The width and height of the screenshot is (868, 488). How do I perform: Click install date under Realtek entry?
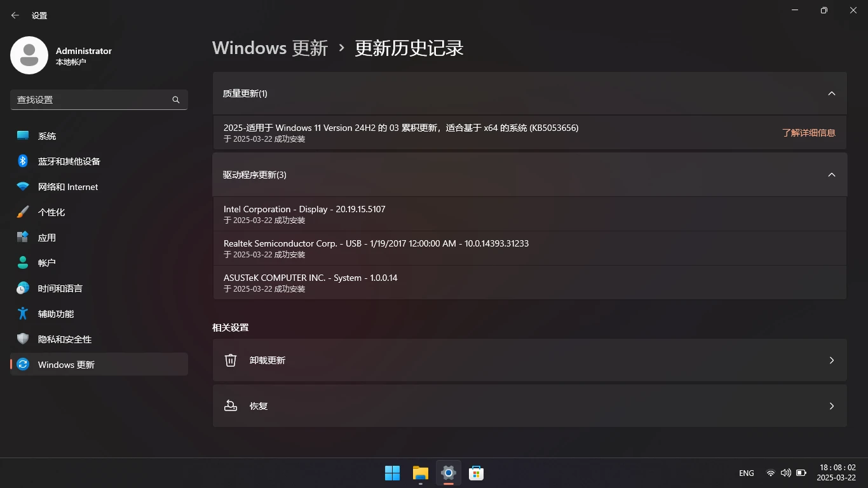[264, 255]
